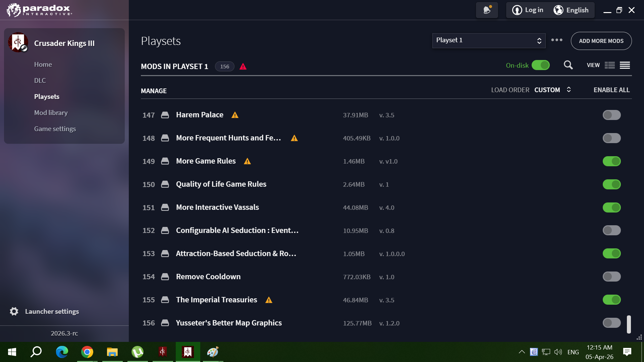Open the DLC section
Screen dimensions: 644x362
[x=40, y=80]
